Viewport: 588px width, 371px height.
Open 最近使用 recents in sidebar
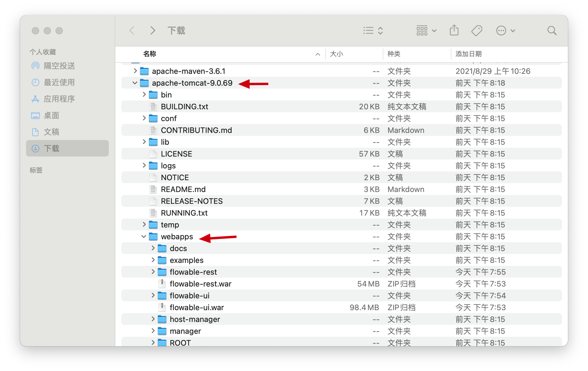(x=59, y=82)
